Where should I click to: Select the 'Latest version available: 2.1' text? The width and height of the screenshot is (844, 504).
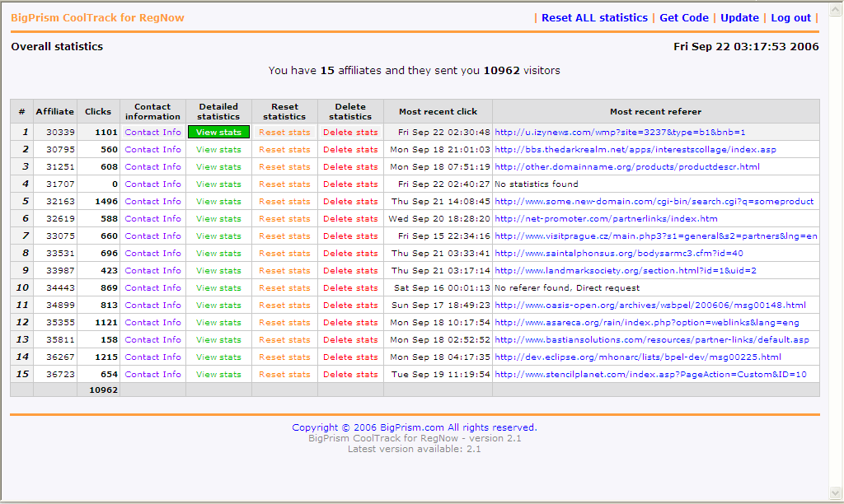414,449
